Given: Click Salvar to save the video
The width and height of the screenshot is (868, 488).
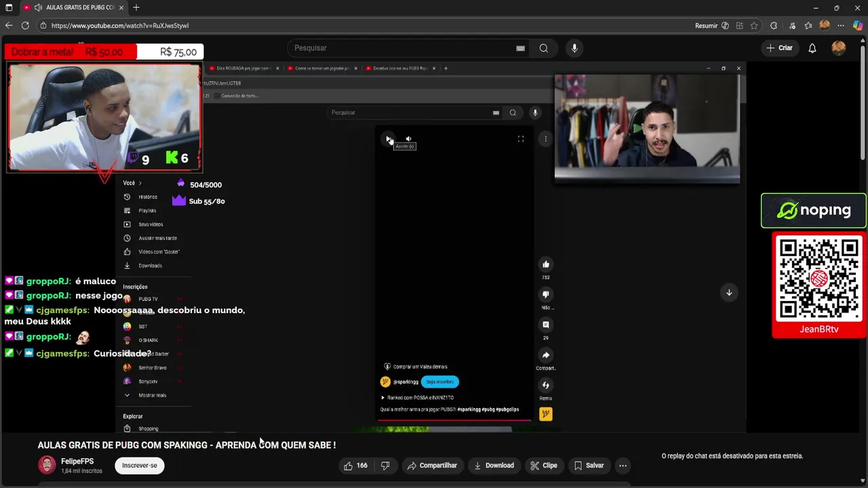Looking at the screenshot, I should (589, 466).
